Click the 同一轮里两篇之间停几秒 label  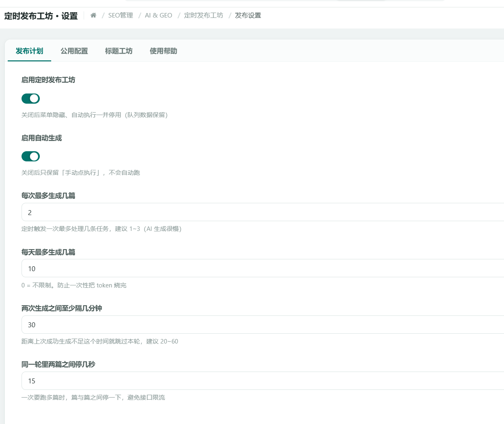[x=58, y=364]
